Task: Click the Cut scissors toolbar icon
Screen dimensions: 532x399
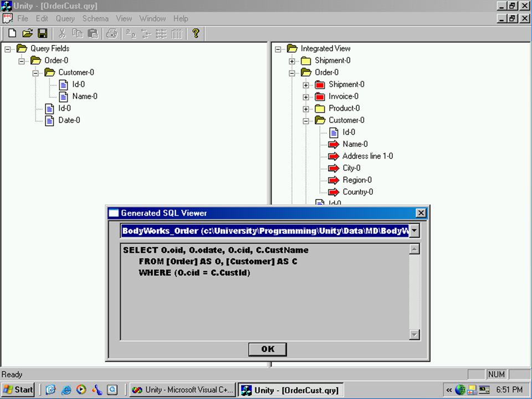Action: 62,33
